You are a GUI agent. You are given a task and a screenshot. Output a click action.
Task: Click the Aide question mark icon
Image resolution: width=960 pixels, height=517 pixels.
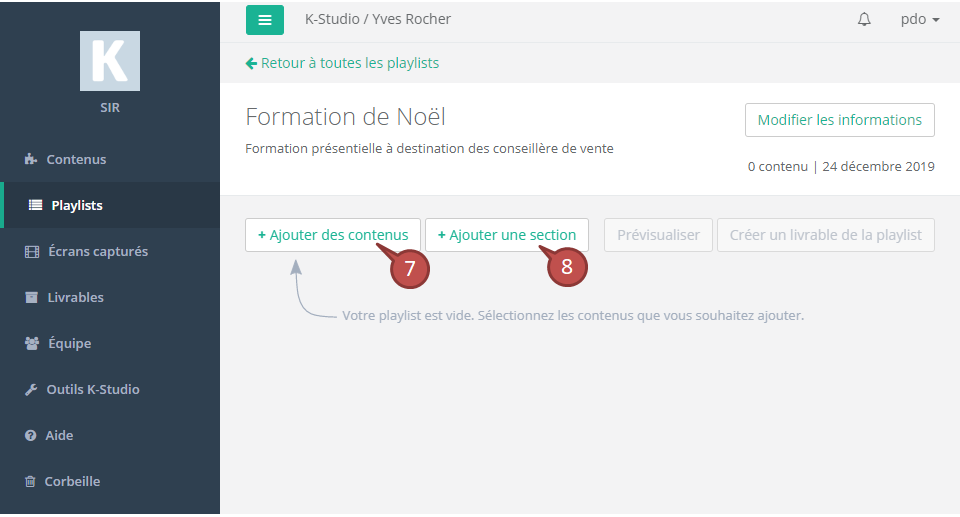(31, 435)
